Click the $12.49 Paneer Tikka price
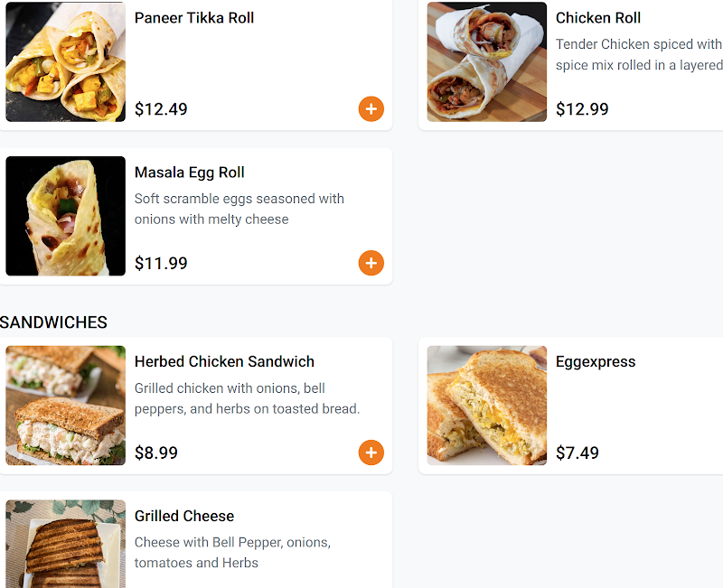Screen dimensions: 723x588 tap(161, 109)
